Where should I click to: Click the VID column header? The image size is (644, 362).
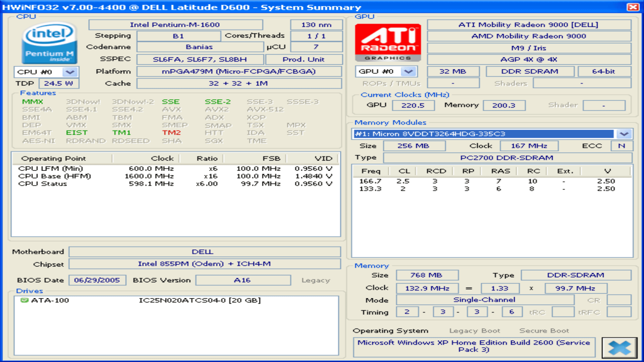[313, 159]
